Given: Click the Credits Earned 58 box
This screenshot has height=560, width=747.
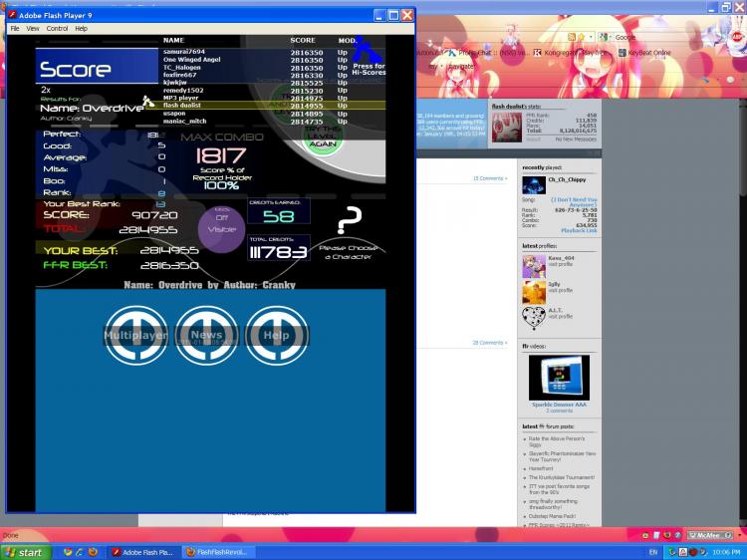Looking at the screenshot, I should (279, 211).
